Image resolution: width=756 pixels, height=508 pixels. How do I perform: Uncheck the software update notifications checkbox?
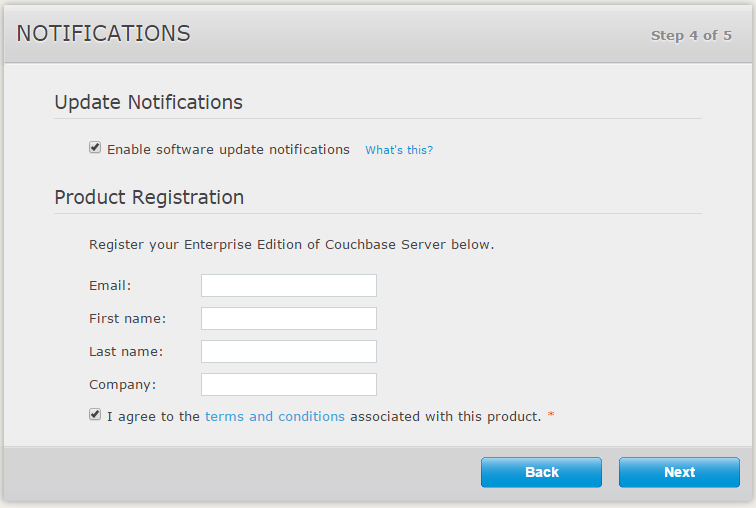(95, 148)
